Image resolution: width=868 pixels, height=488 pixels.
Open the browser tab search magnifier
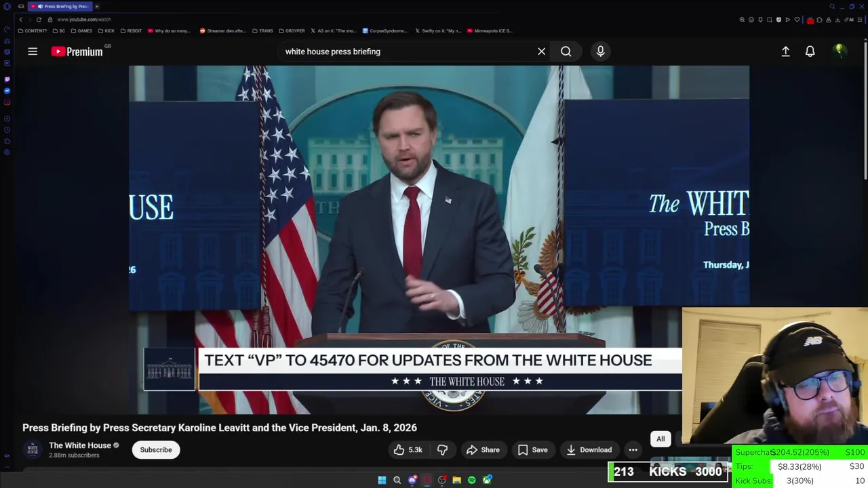tap(832, 6)
